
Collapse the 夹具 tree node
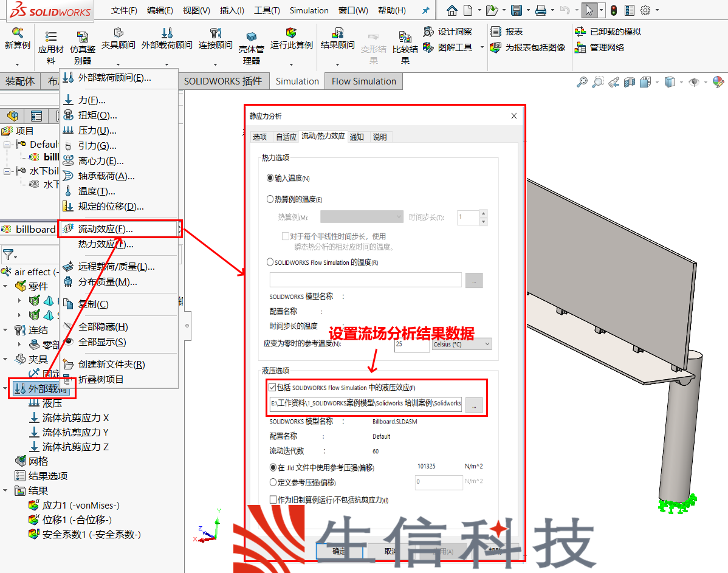5,359
